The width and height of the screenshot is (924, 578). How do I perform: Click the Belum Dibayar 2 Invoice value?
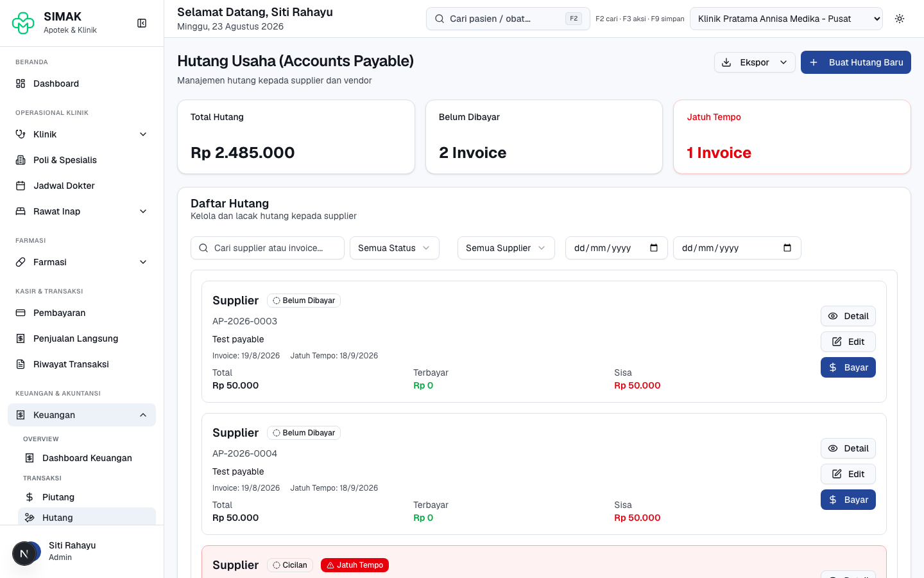[x=473, y=153]
